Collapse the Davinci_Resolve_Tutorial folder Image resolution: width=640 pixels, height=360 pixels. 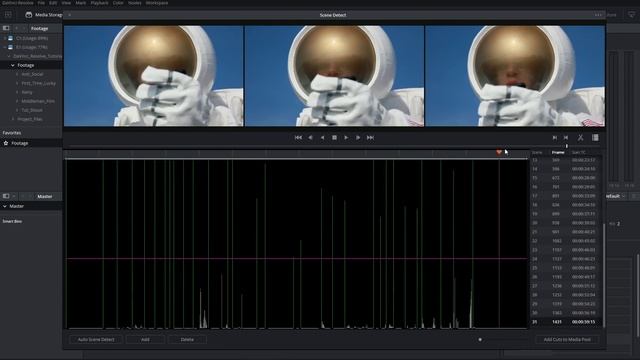click(9, 56)
